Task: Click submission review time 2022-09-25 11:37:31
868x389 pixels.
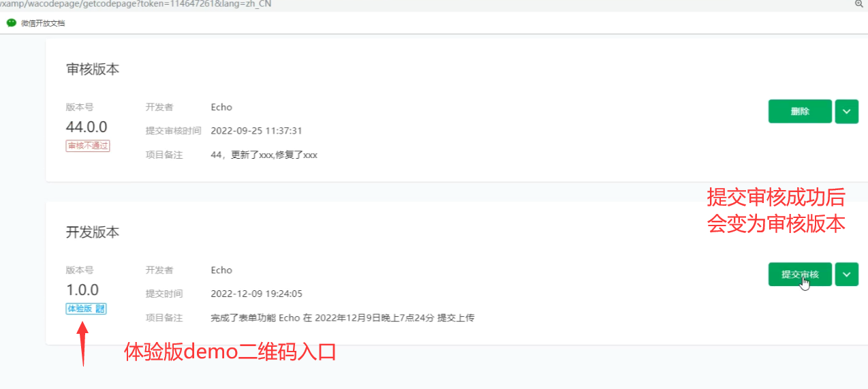Action: click(256, 131)
